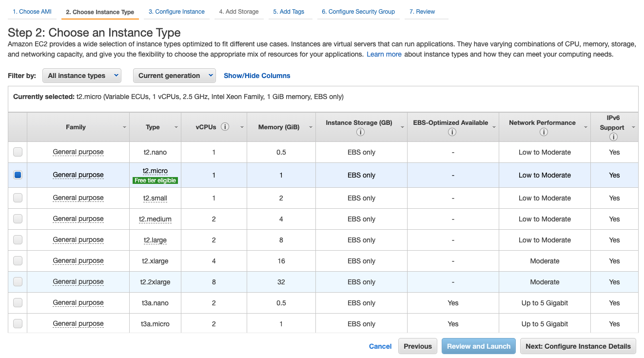
Task: Sort by the Memory (GiB) column arrow
Action: tap(312, 127)
